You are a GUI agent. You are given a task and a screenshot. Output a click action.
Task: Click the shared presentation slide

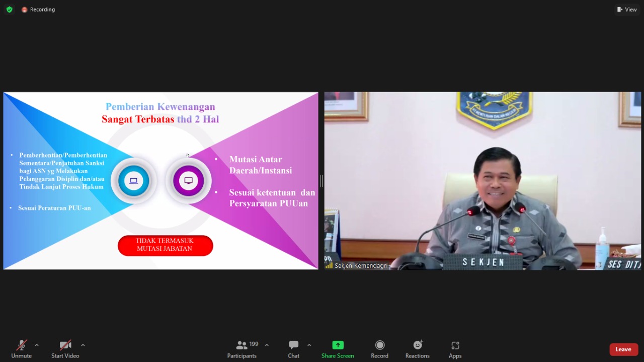[x=160, y=181]
